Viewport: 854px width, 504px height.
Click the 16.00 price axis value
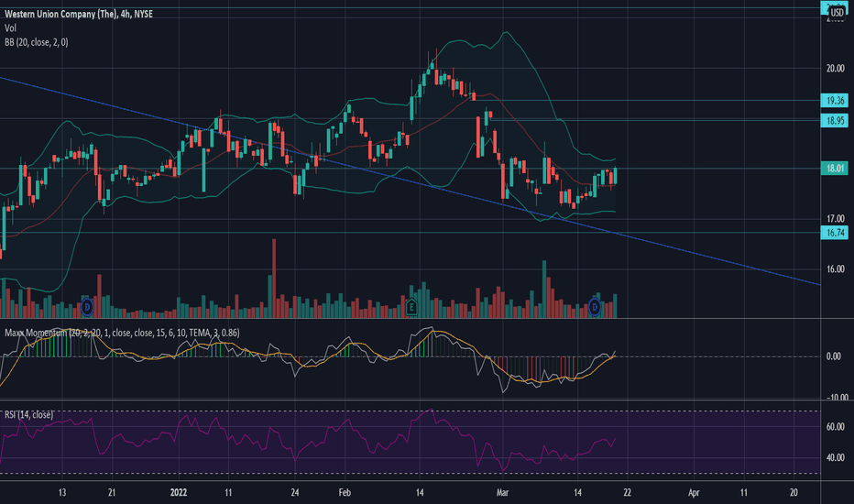coord(836,269)
